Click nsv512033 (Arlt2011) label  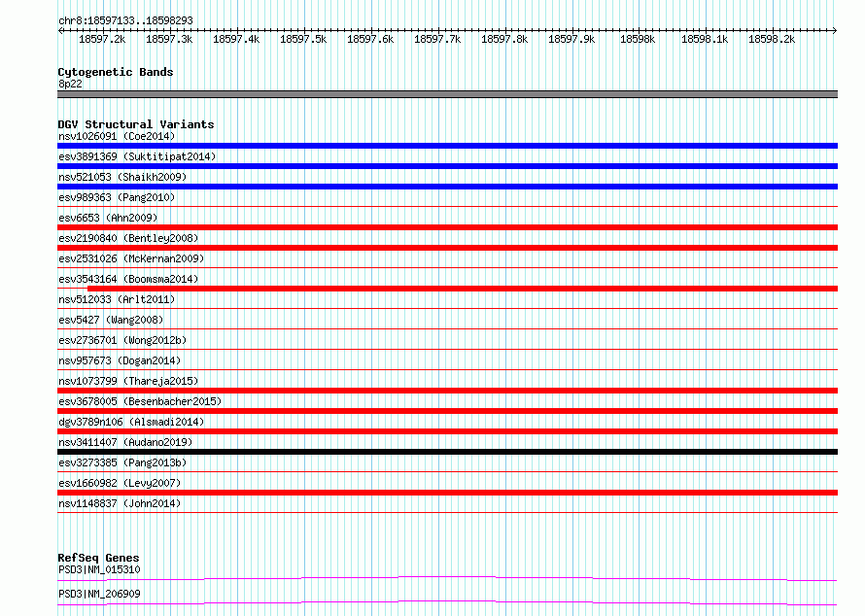click(x=117, y=299)
